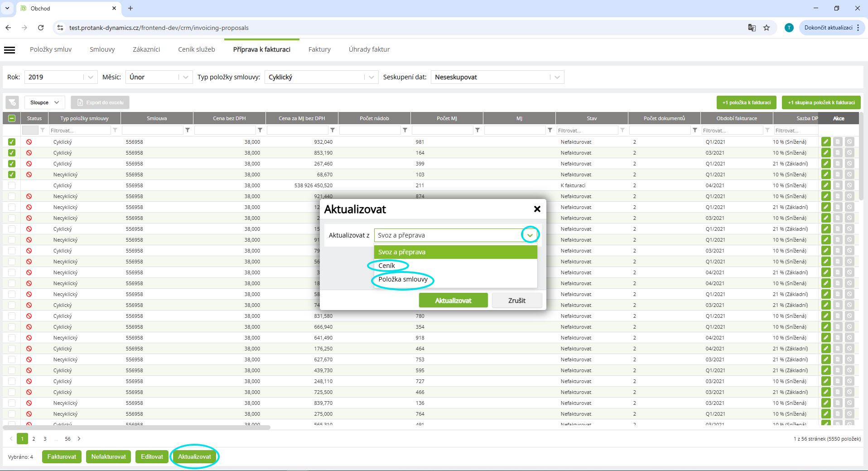Click green edit pencil for row 932,040
The width and height of the screenshot is (868, 471).
[826, 142]
